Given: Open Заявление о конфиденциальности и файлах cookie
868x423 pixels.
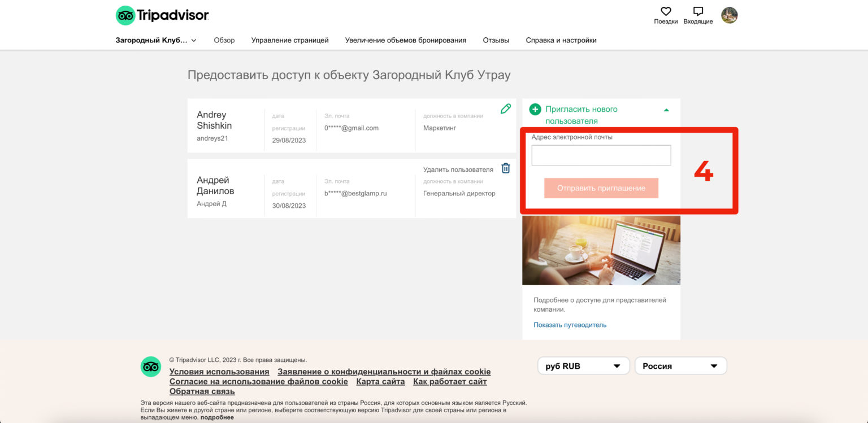Looking at the screenshot, I should (384, 372).
